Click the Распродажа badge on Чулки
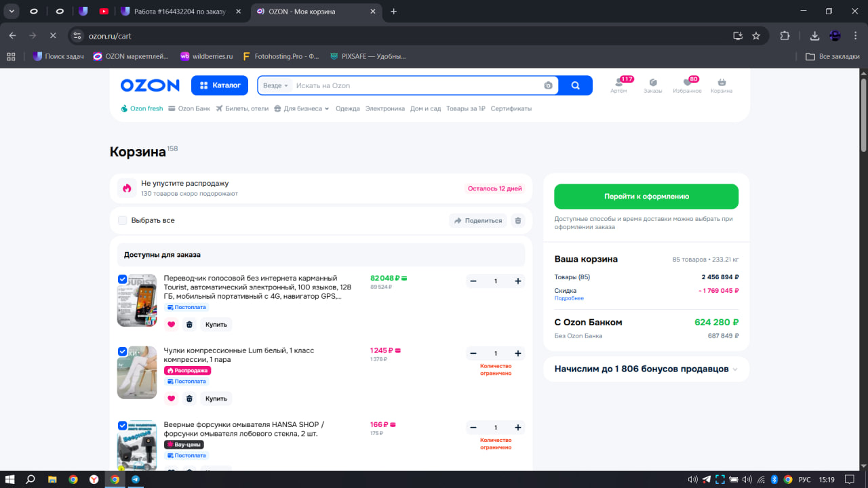Screen dimensions: 868x488 pos(187,371)
